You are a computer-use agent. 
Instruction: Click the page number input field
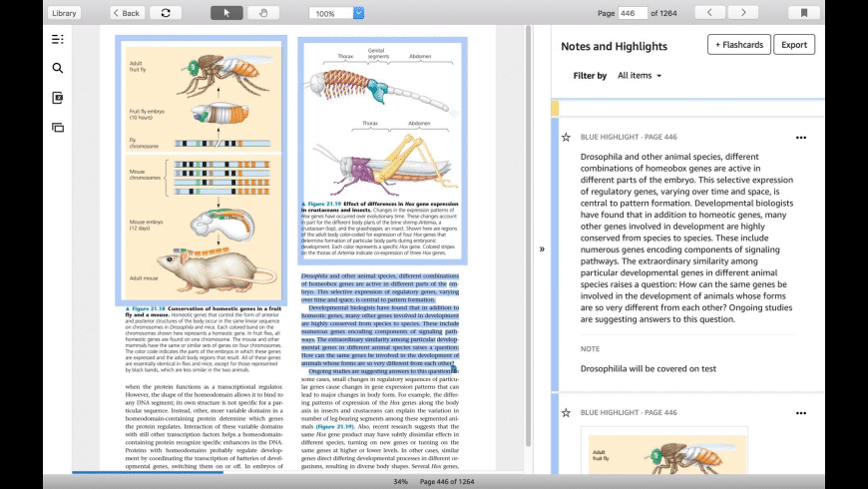(x=633, y=13)
